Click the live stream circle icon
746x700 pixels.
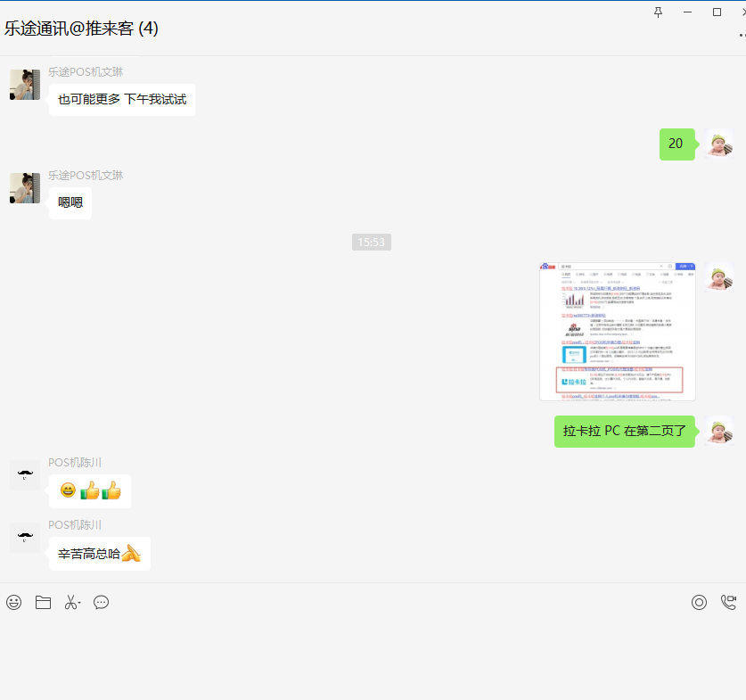699,603
